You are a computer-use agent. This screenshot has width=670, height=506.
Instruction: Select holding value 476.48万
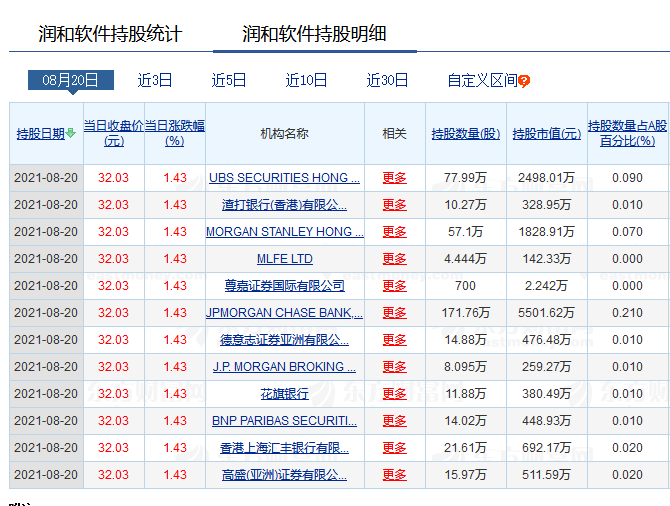coord(547,340)
